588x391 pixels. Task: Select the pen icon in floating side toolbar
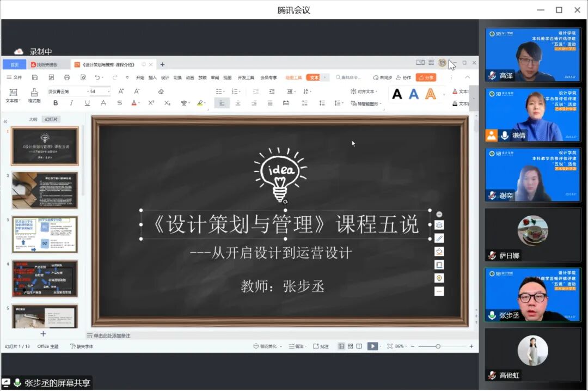click(439, 238)
